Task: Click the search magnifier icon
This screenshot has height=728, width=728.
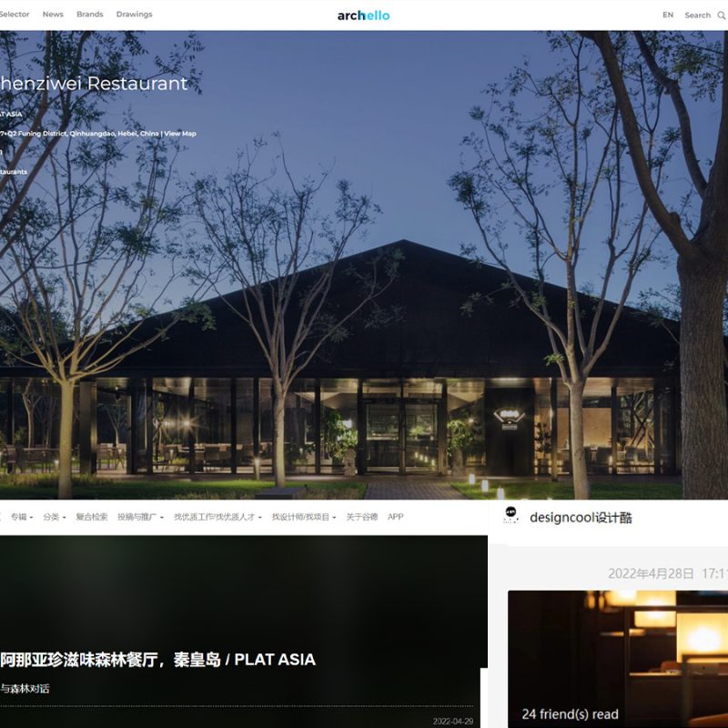Action: pos(722,15)
